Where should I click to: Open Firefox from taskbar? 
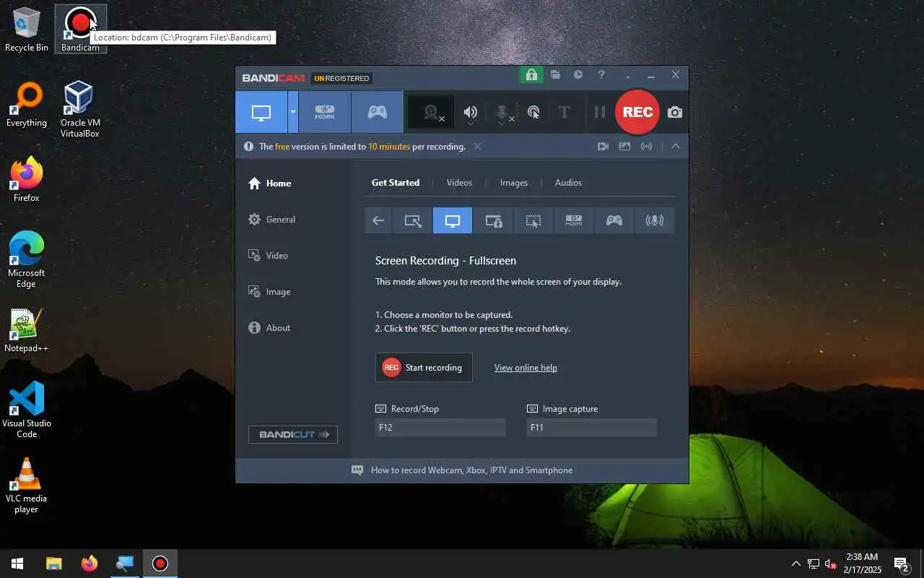tap(90, 564)
